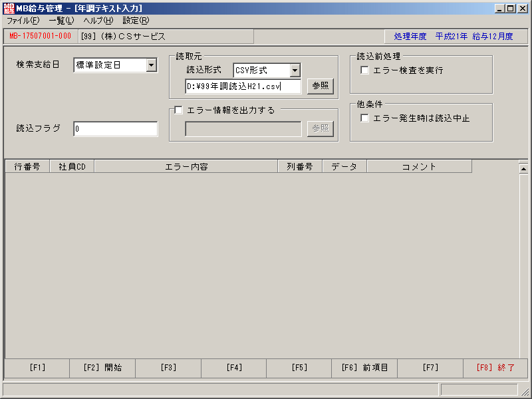Click the scrollbar up arrow in error list

pos(523,169)
